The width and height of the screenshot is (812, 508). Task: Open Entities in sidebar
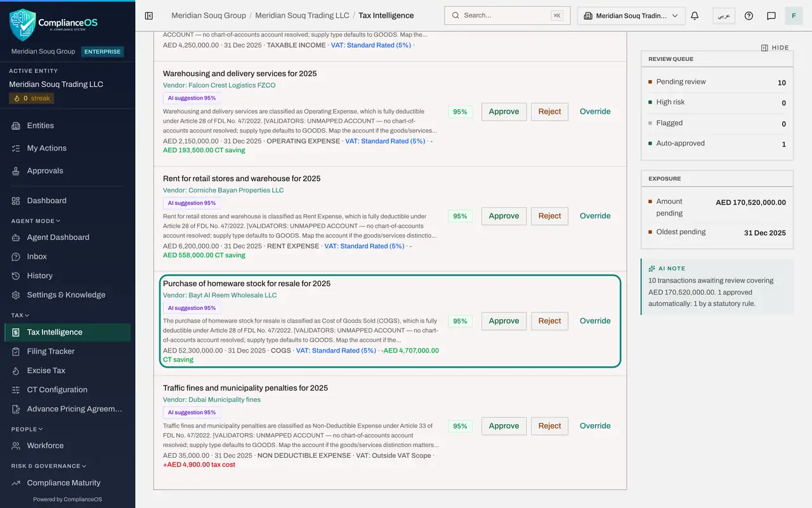coord(67,126)
